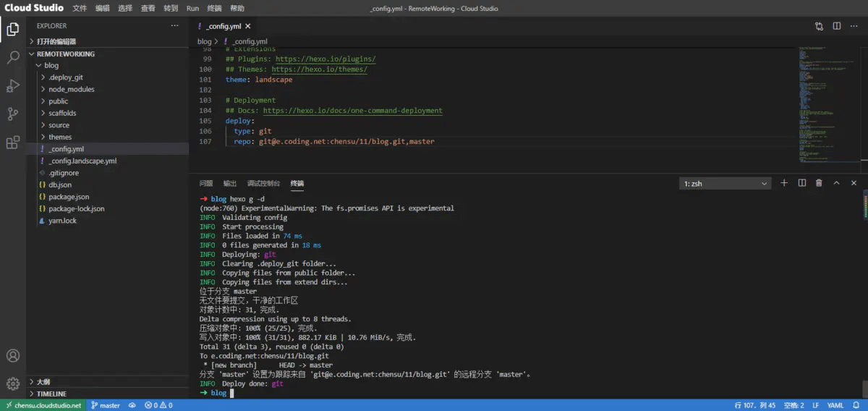Switch to the 调试控制台 debug console tab
Image resolution: width=868 pixels, height=411 pixels.
point(263,184)
